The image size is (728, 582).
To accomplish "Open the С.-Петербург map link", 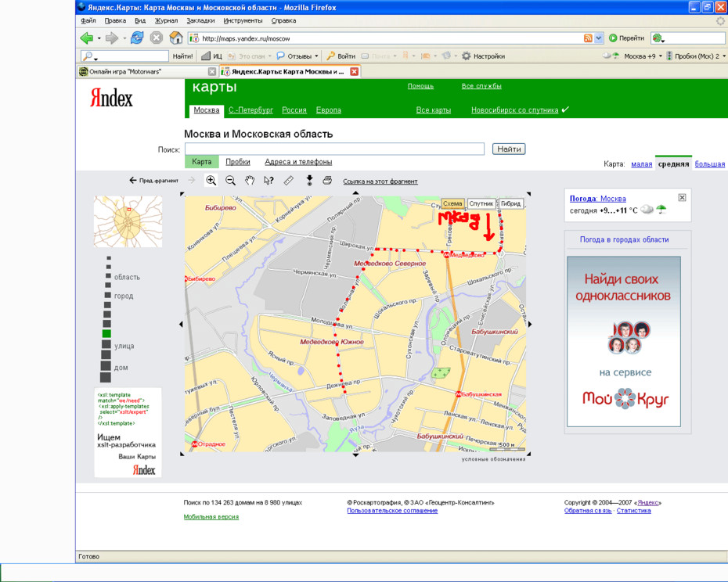I will tap(250, 110).
